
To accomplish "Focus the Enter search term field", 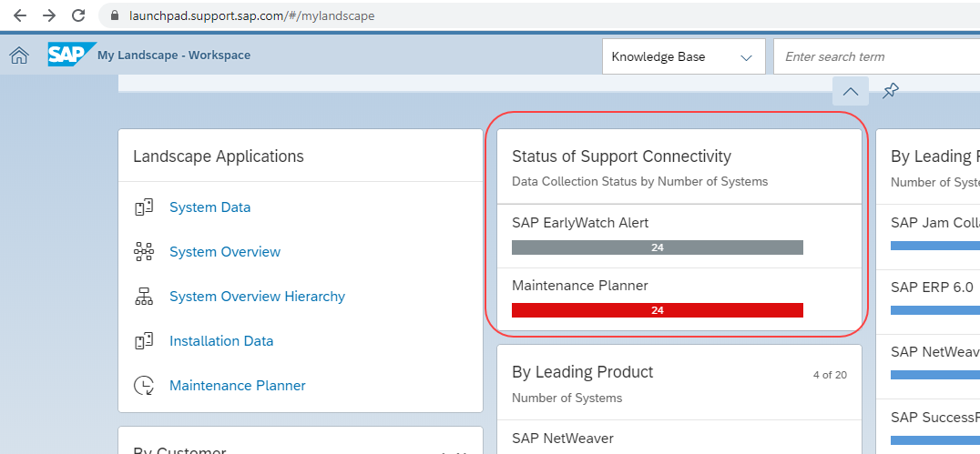I will tap(876, 56).
